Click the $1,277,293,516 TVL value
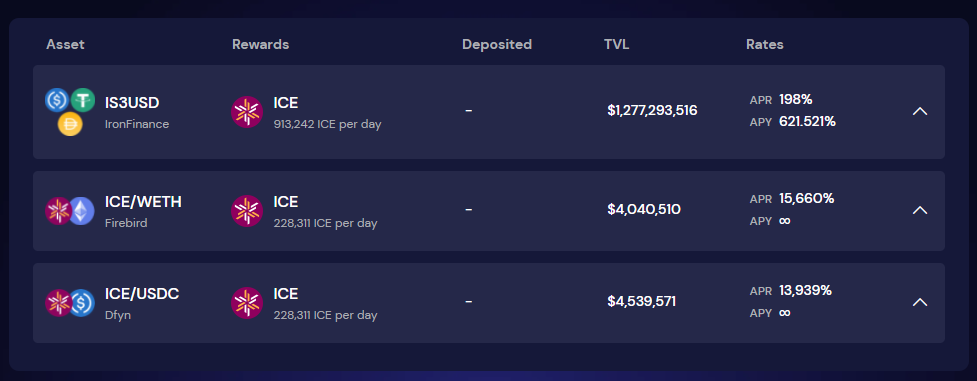Viewport: 977px width, 381px height. [x=652, y=110]
